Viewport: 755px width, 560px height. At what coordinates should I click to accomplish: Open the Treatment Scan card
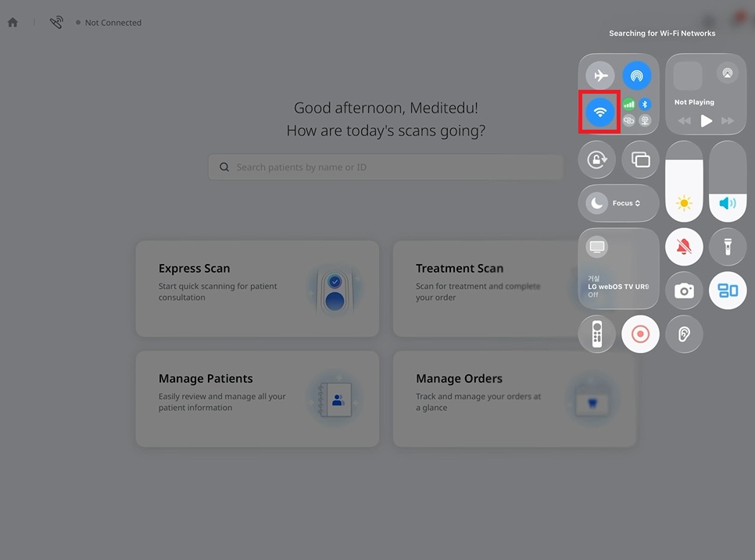click(x=485, y=289)
